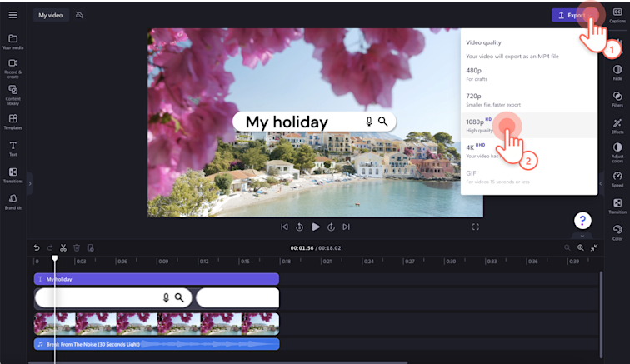The image size is (630, 364).
Task: Open the help question mark button
Action: [582, 220]
